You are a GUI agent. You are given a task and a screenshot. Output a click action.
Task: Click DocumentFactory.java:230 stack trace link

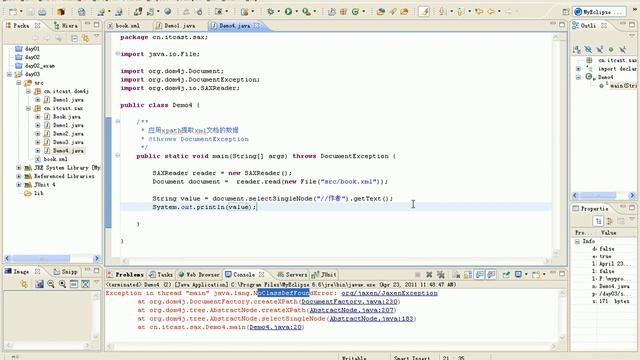pos(349,302)
